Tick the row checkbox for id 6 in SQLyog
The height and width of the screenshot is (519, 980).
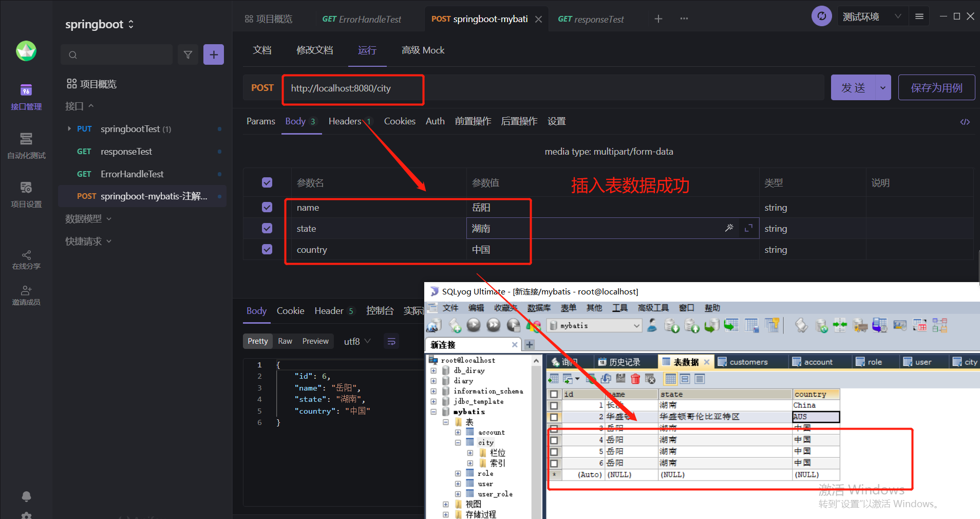[x=554, y=463]
